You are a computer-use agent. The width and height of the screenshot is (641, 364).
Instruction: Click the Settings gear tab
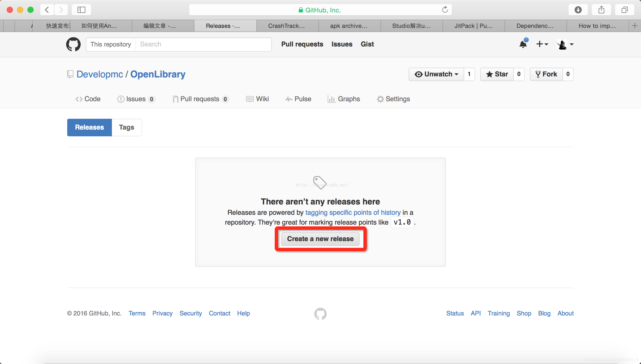coord(393,99)
